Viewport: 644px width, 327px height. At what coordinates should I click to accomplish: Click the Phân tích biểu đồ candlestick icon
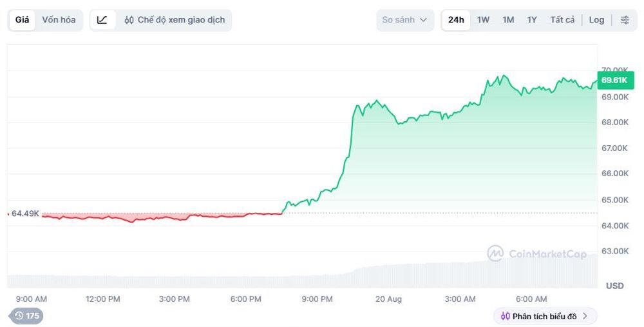click(x=505, y=316)
